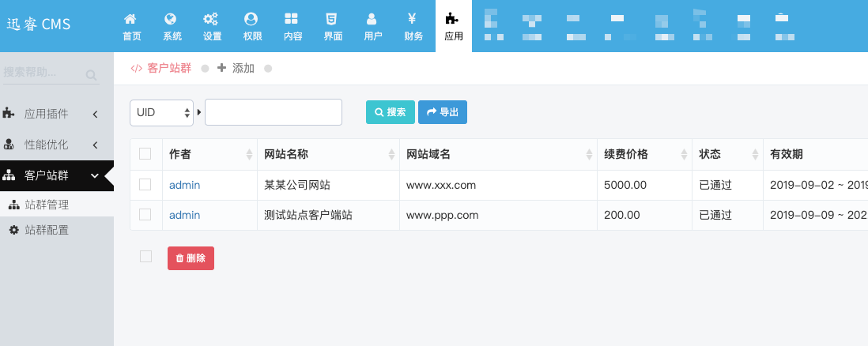868x346 pixels.
Task: Click the 有效期 column header
Action: click(x=786, y=155)
